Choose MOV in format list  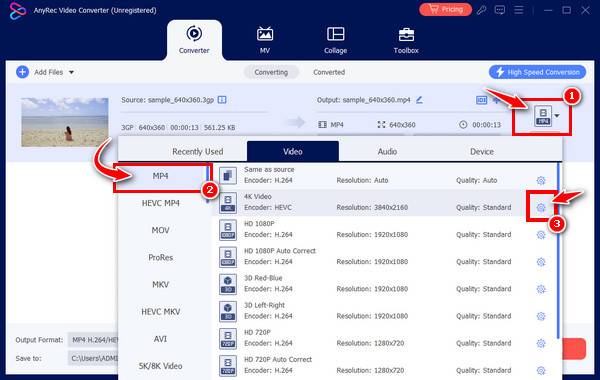(x=160, y=230)
